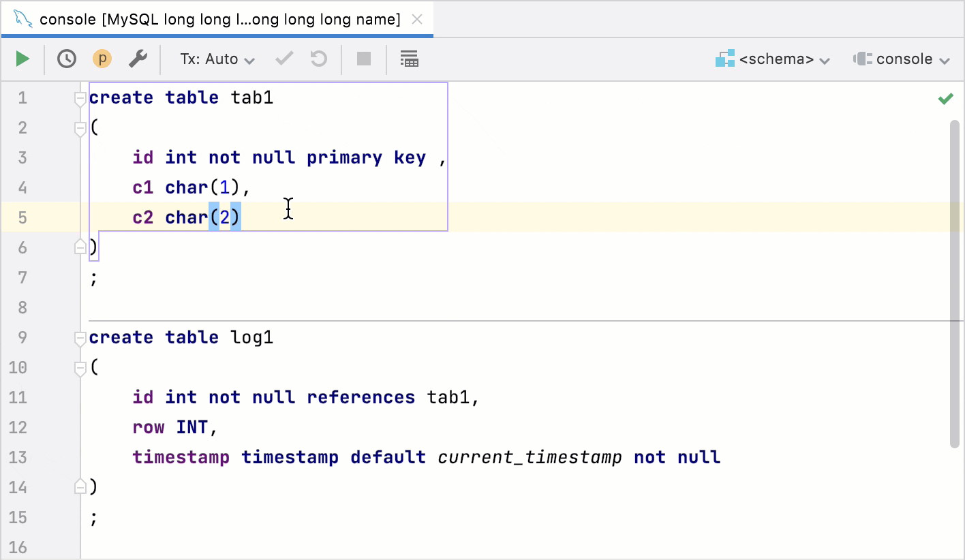Commit the transaction using the checkmark icon
This screenshot has height=560, width=965.
pyautogui.click(x=284, y=59)
